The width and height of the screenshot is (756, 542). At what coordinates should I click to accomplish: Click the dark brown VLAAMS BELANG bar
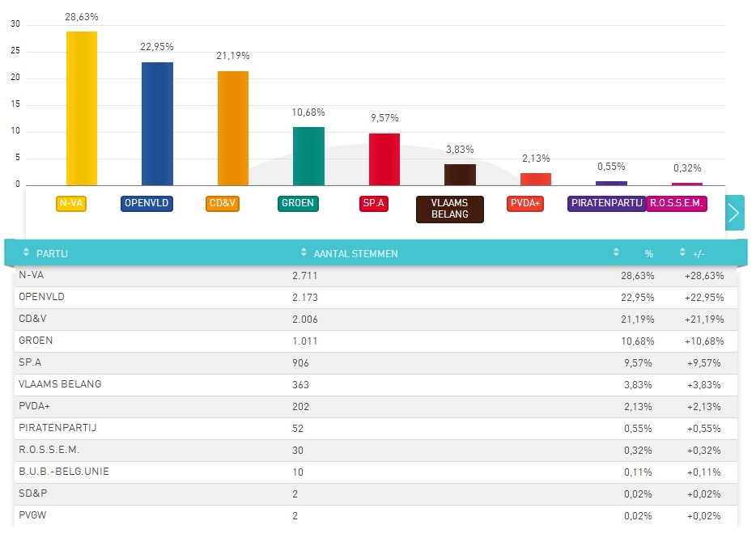[x=460, y=175]
